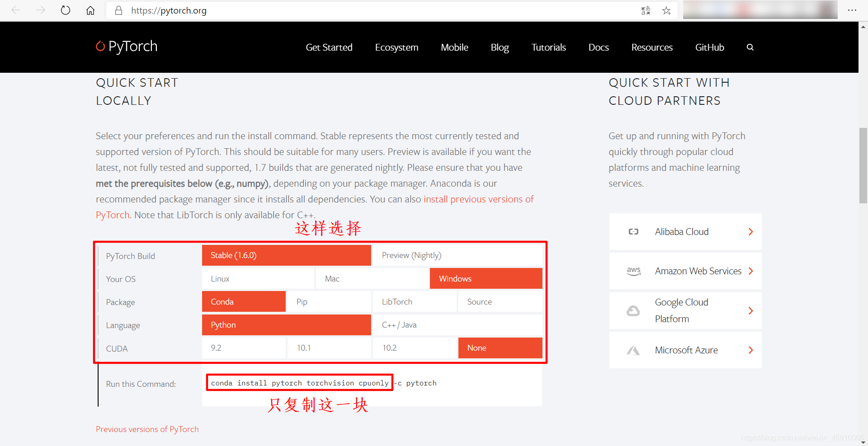868x446 pixels.
Task: Select CUDA 10.1 option
Action: tap(329, 348)
